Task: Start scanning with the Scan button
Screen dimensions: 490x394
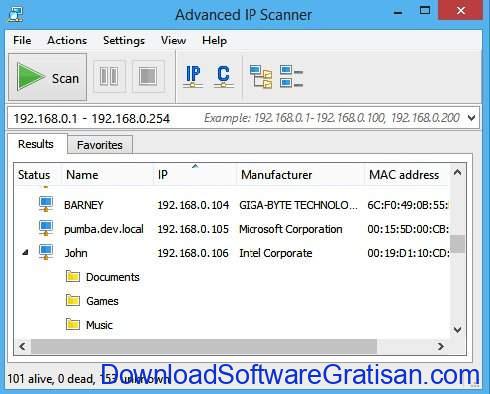Action: tap(48, 77)
